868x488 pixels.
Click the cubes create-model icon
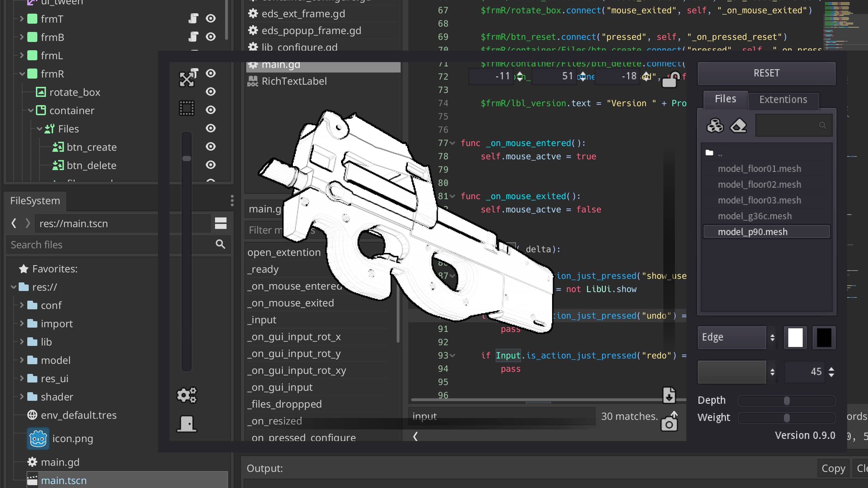(x=715, y=126)
